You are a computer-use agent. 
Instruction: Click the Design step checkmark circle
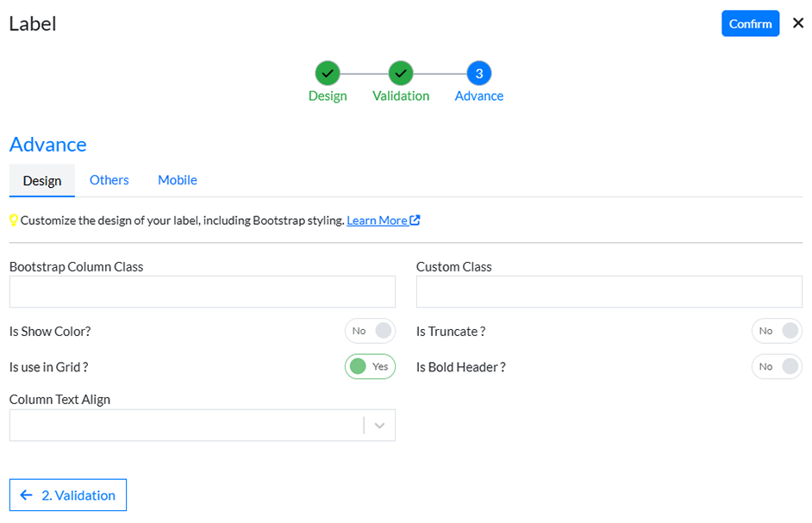[x=328, y=73]
